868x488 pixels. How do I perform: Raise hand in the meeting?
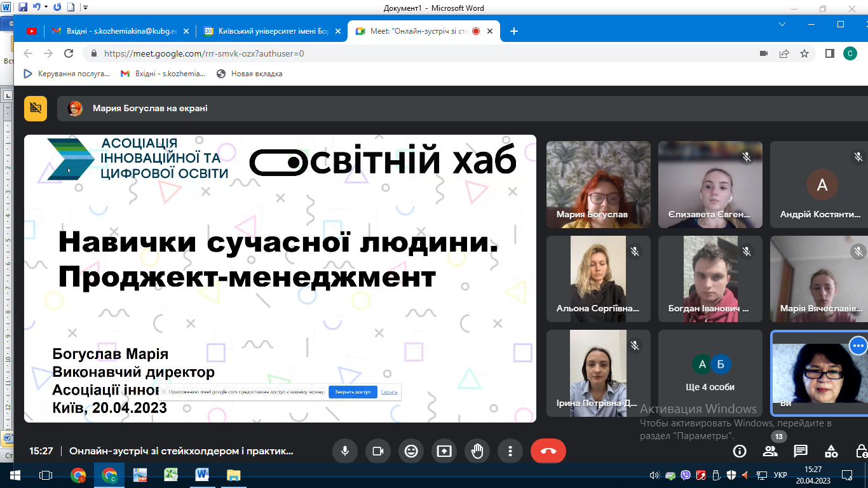click(477, 451)
